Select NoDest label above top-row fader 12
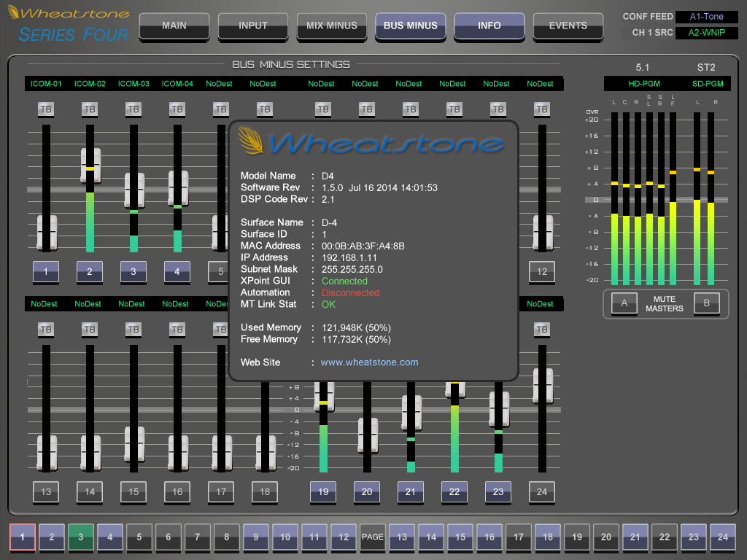Image resolution: width=747 pixels, height=560 pixels. 540,84
